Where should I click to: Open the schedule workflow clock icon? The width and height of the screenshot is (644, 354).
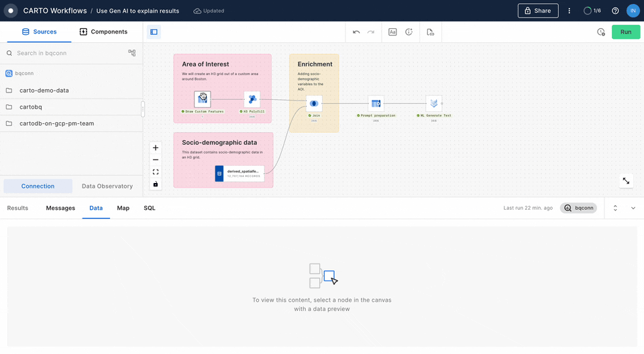tap(601, 32)
